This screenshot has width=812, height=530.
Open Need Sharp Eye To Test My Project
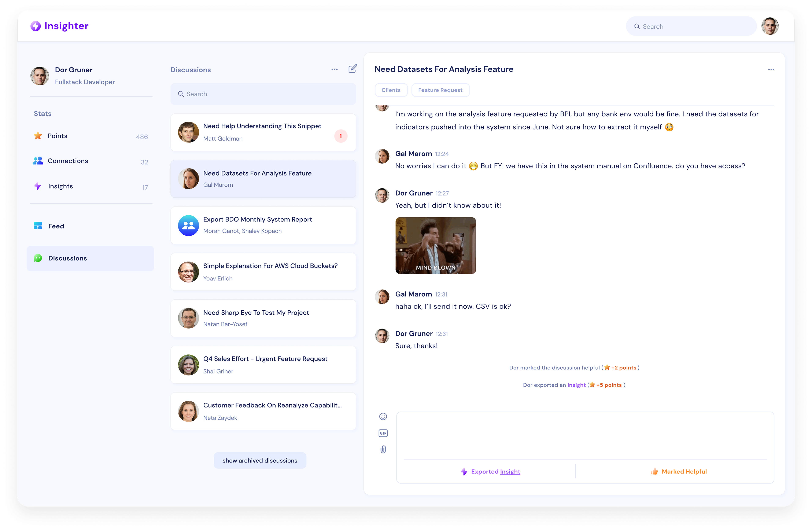[x=263, y=318]
